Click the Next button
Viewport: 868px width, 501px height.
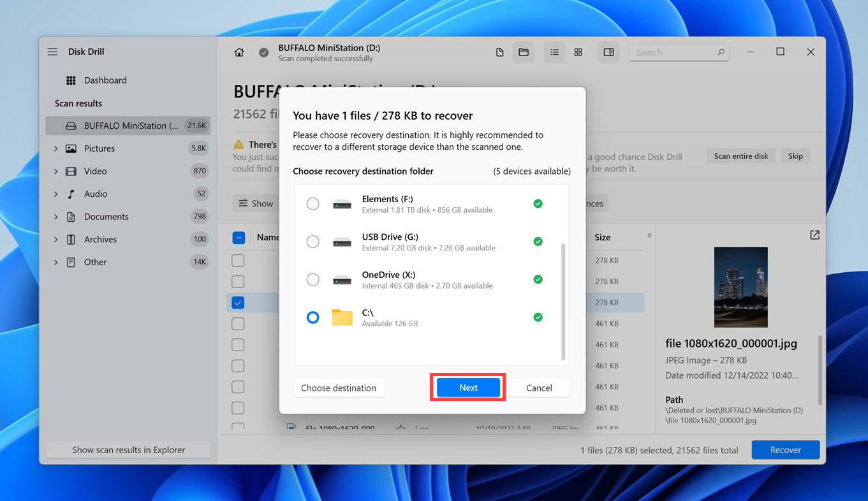[468, 388]
